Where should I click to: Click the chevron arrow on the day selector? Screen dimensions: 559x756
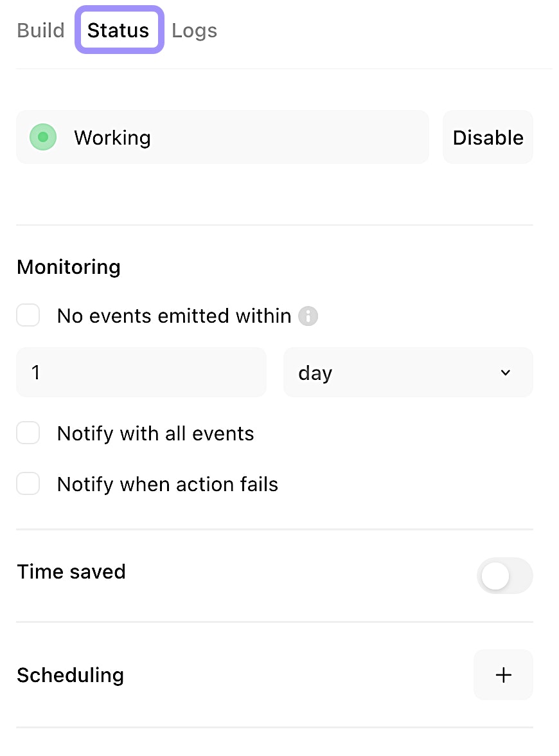click(506, 373)
